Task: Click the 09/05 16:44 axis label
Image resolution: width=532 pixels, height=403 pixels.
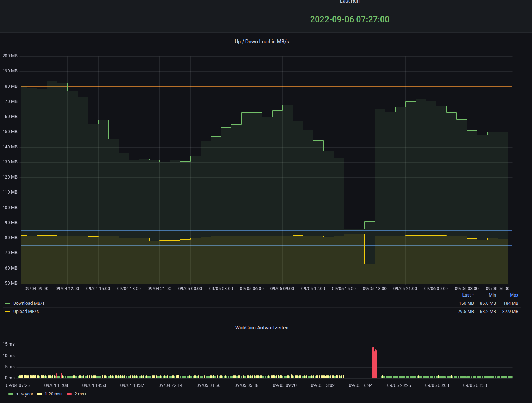Action: (361, 385)
